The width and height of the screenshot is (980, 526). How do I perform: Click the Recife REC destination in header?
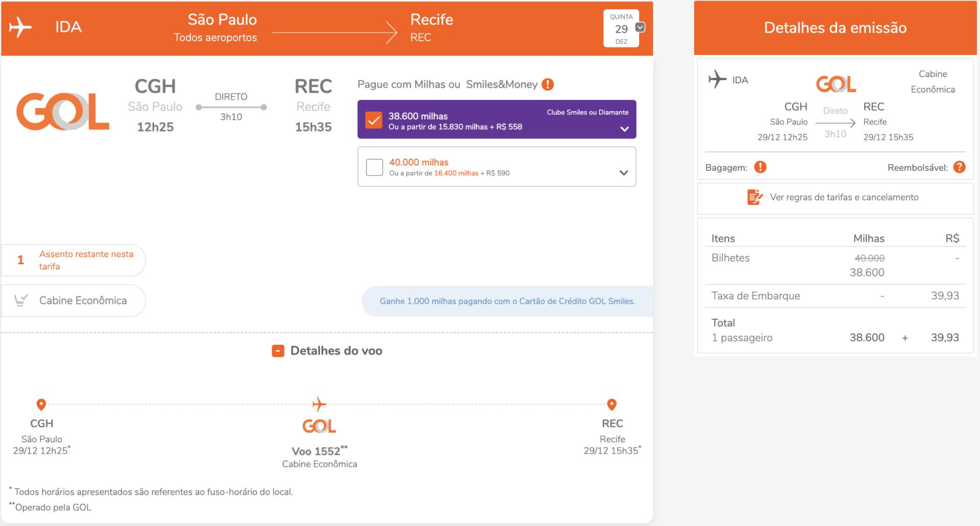point(432,28)
